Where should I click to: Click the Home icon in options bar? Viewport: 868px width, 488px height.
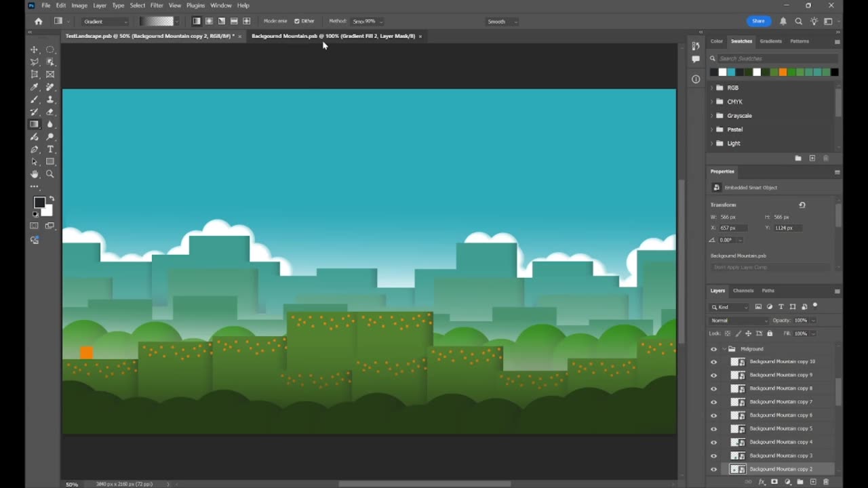39,22
